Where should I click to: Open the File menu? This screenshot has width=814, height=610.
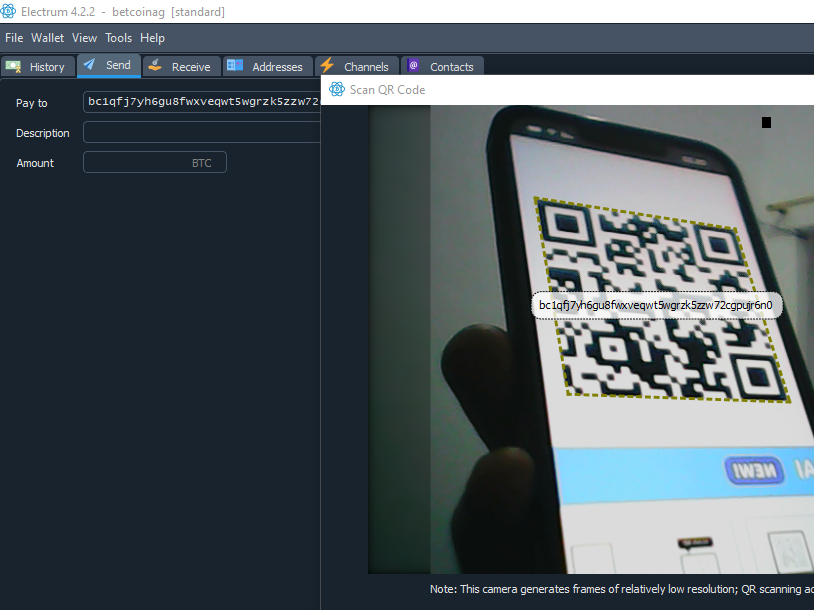(x=14, y=38)
